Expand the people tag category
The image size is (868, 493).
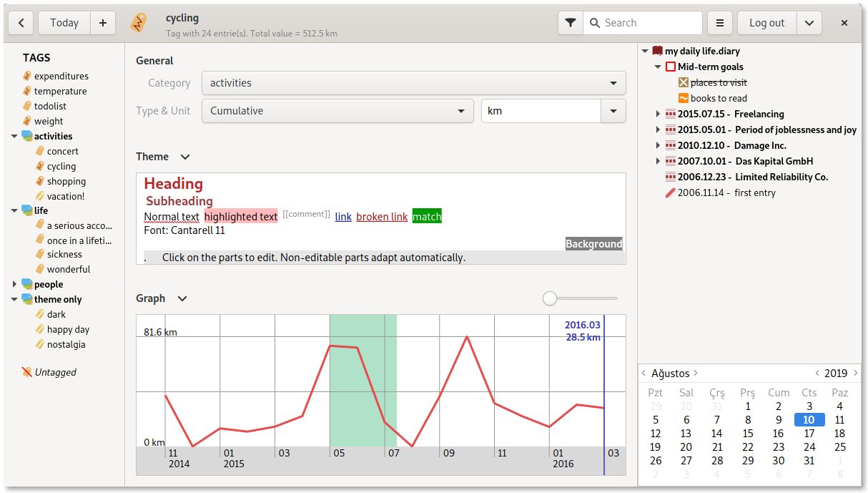pyautogui.click(x=14, y=284)
